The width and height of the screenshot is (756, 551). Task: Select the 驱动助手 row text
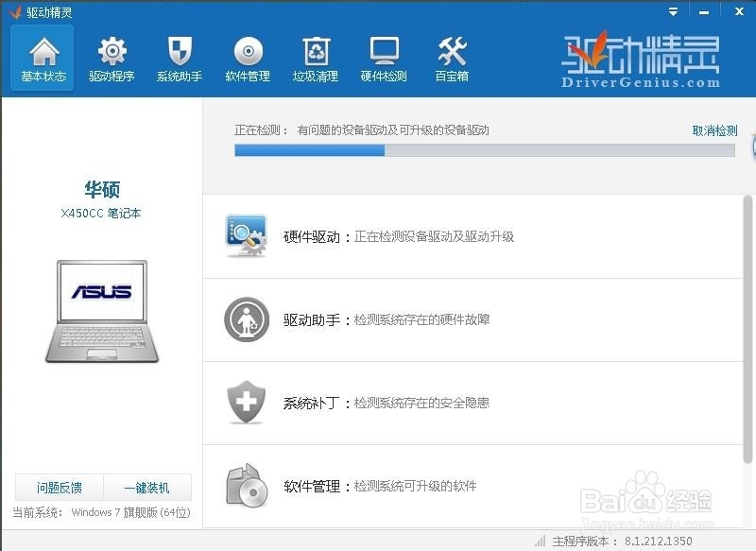coord(387,319)
